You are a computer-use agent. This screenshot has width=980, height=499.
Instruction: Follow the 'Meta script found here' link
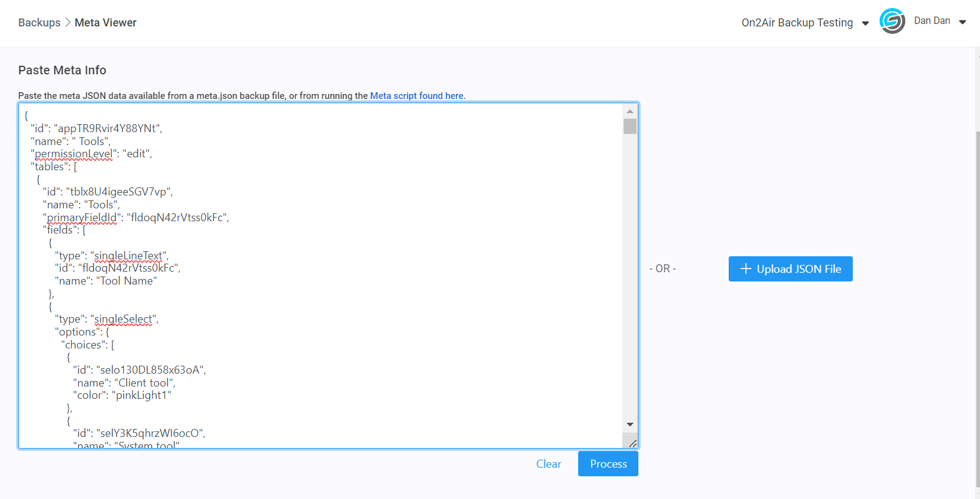(417, 96)
